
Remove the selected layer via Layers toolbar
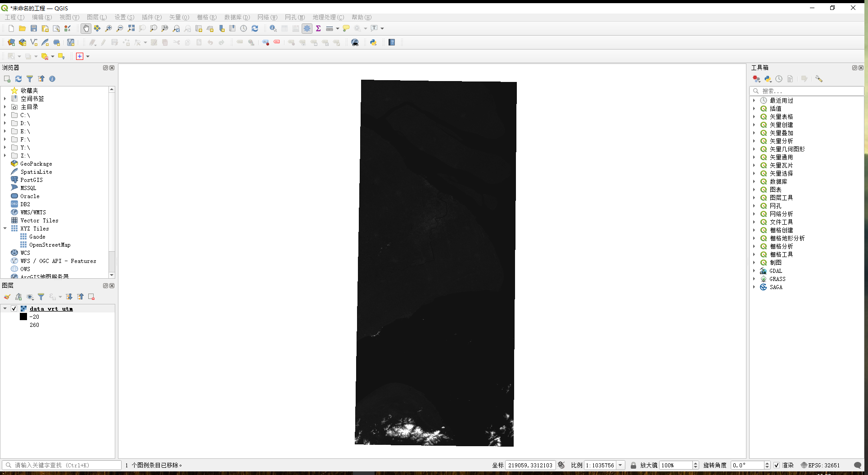point(91,297)
